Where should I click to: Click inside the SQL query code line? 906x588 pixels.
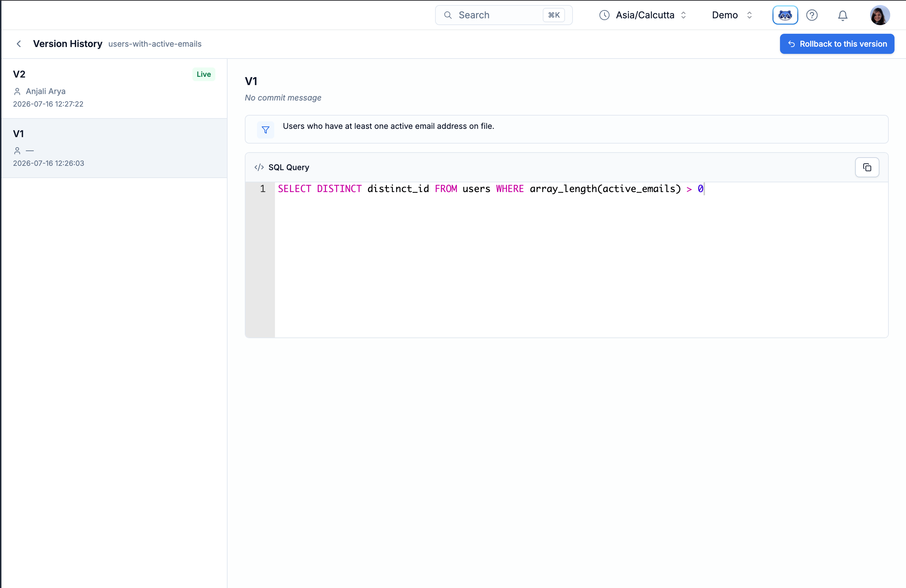490,189
